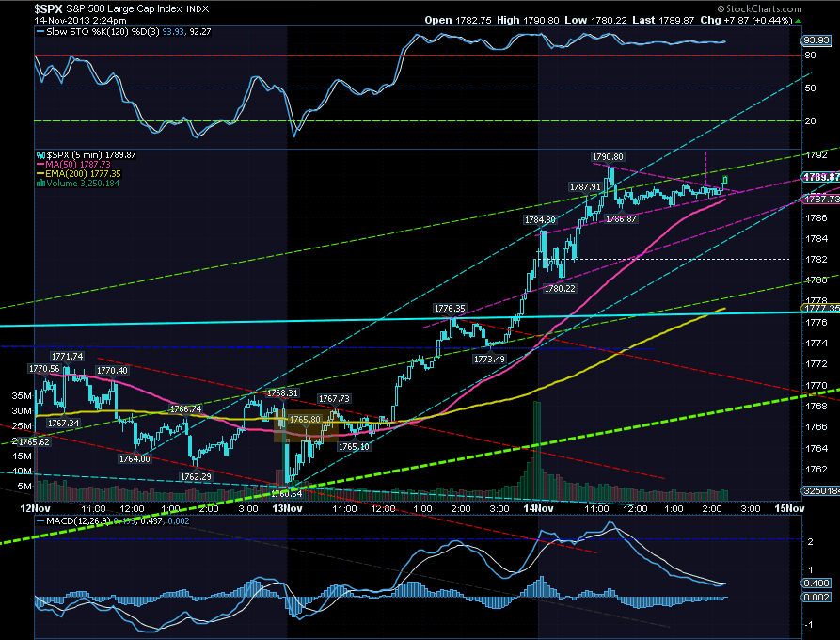Click the Chg +7.87 (+0.44%) readout
The width and height of the screenshot is (840, 640).
tap(746, 21)
